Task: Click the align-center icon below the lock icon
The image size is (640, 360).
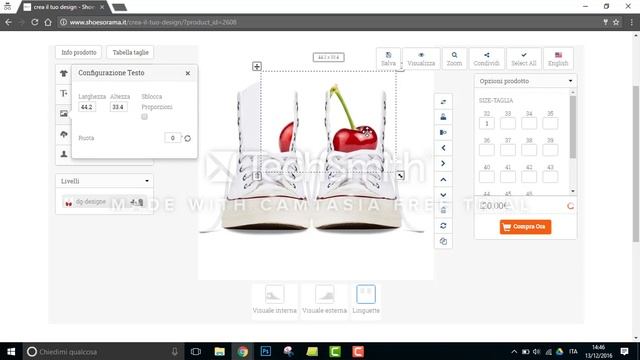Action: (x=443, y=132)
